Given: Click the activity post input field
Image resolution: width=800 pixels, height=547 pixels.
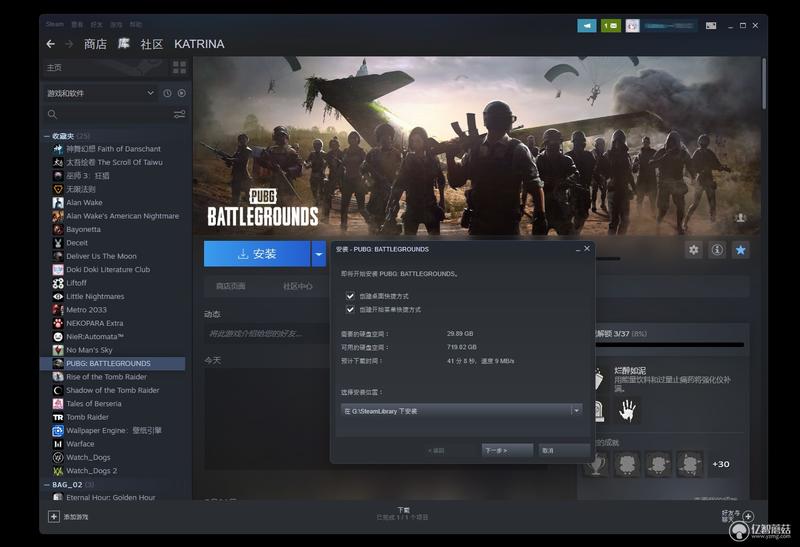Looking at the screenshot, I should (267, 333).
